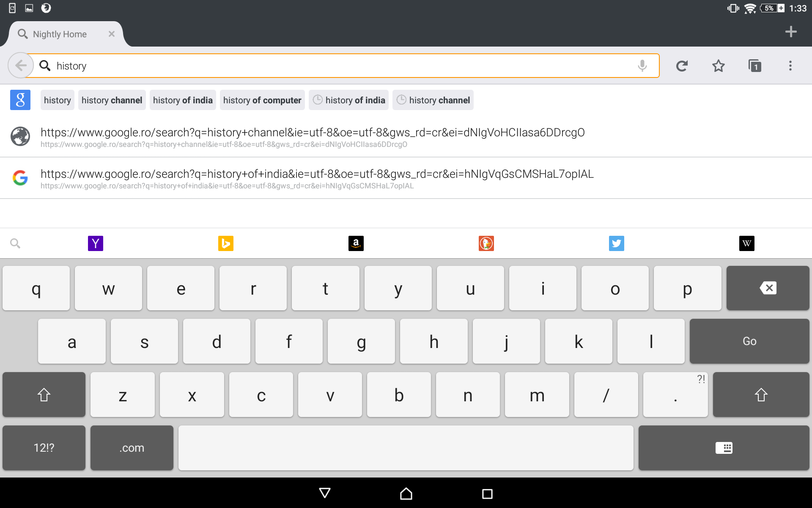Tap the Android home navigation button

point(406,493)
